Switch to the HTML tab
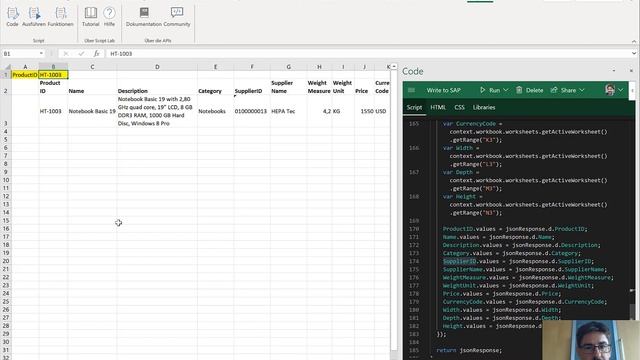Image resolution: width=640 pixels, height=360 pixels. pyautogui.click(x=438, y=107)
